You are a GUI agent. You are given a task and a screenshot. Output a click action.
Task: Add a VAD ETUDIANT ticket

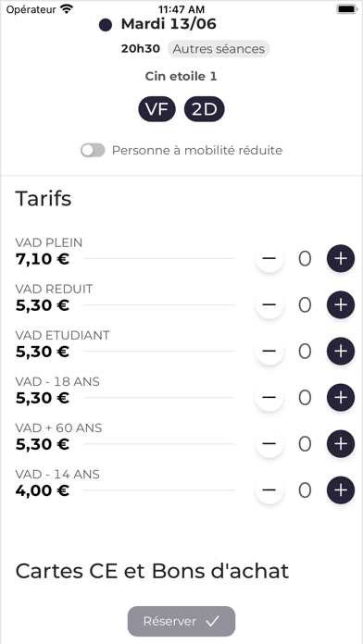(341, 352)
